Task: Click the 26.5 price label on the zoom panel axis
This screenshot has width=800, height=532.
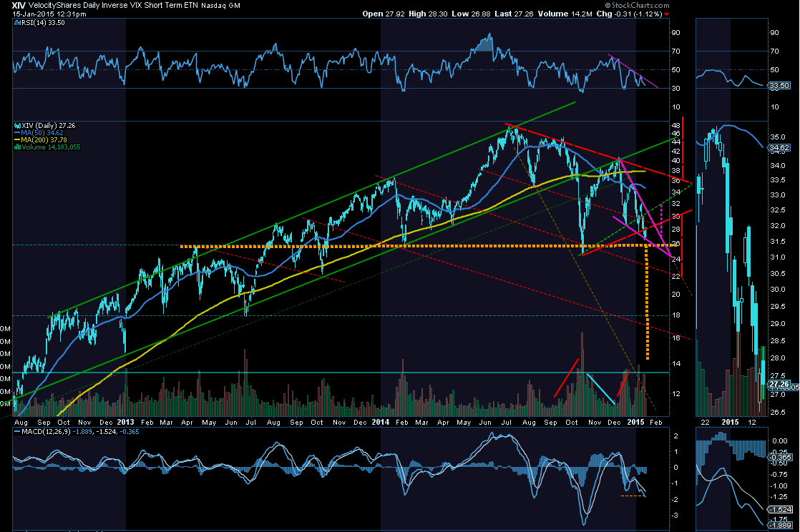Action: [x=778, y=412]
